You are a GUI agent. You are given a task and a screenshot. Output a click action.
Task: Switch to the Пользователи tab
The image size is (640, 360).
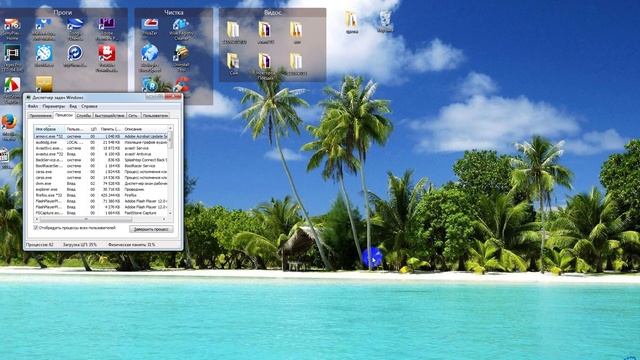click(155, 116)
